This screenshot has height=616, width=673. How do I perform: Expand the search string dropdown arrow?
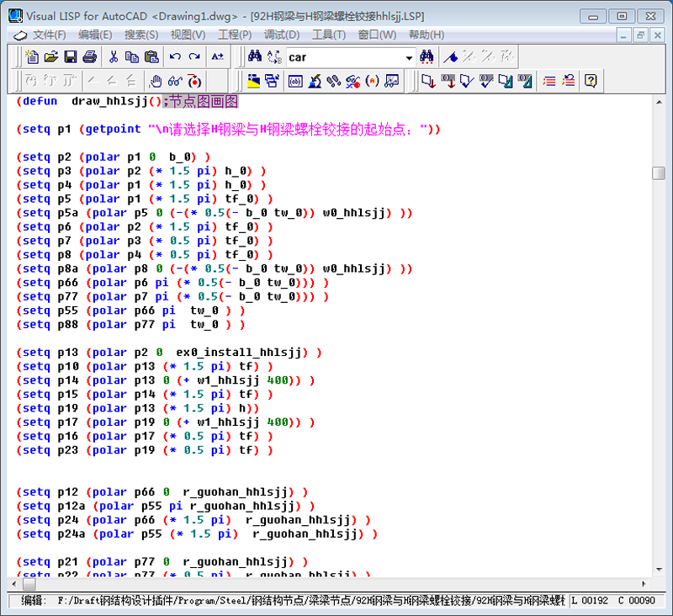409,57
